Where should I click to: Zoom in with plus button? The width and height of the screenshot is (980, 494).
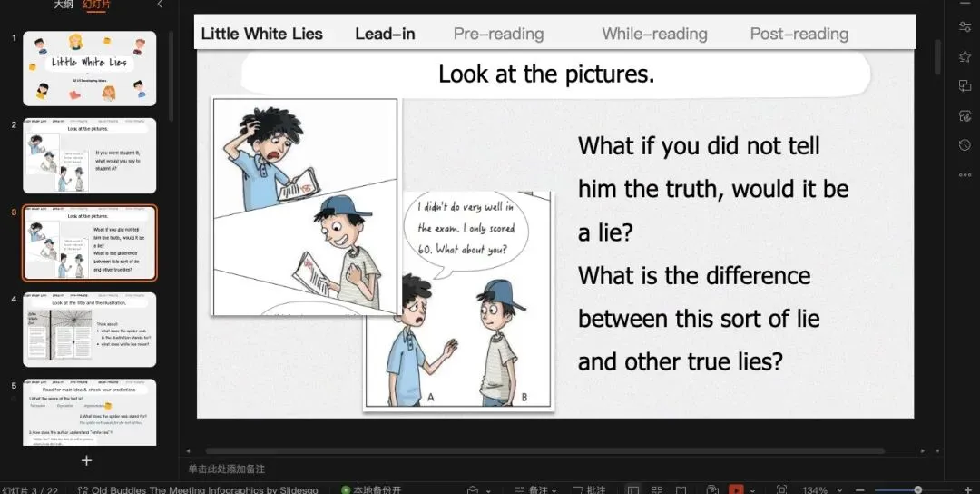(x=969, y=490)
